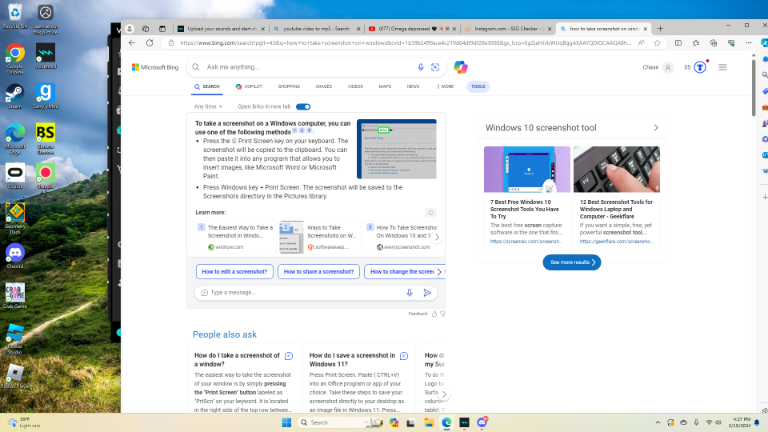Add page to favorites with star icon
Screen dimensions: 768x432
[657, 43]
